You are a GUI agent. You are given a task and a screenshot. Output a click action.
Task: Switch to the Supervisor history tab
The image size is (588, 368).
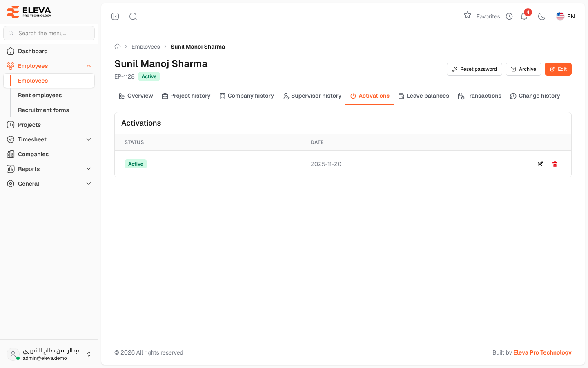coord(312,96)
